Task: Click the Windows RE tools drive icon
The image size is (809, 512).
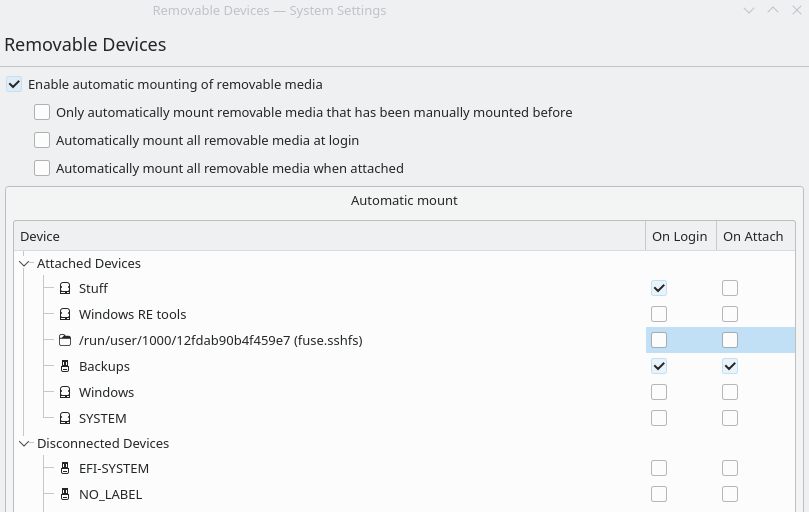Action: point(65,315)
